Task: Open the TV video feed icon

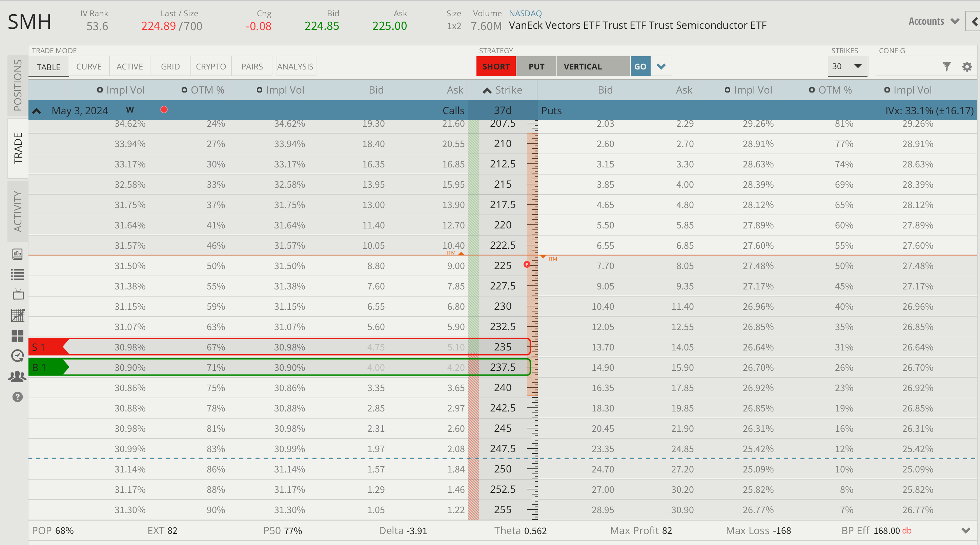Action: [18, 294]
